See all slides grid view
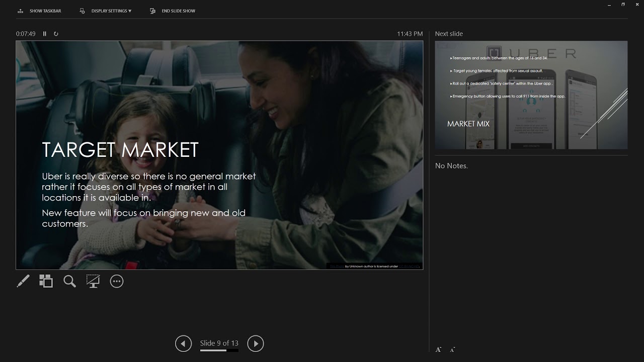The image size is (644, 362). [46, 281]
